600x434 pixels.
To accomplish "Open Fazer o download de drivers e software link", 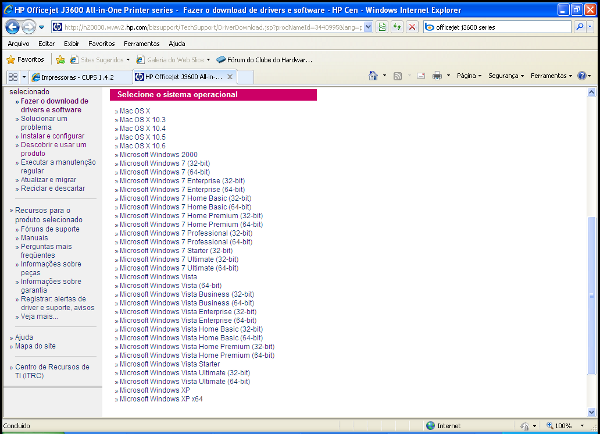I will (54, 105).
